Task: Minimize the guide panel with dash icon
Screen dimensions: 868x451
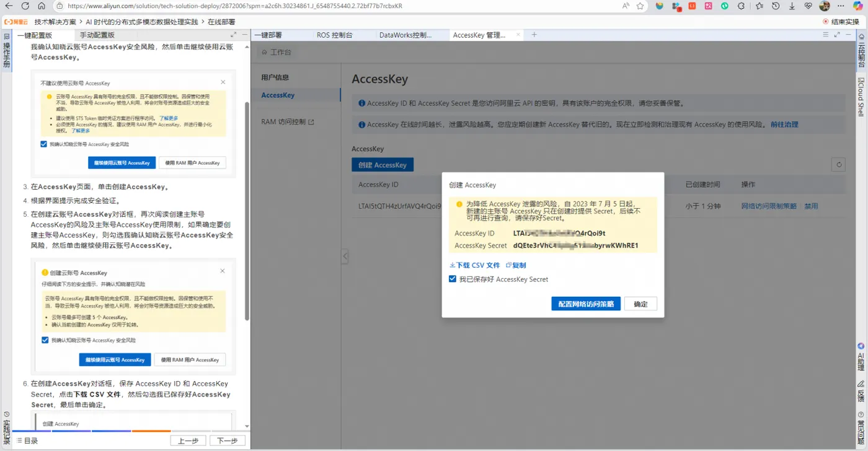Action: 244,35
